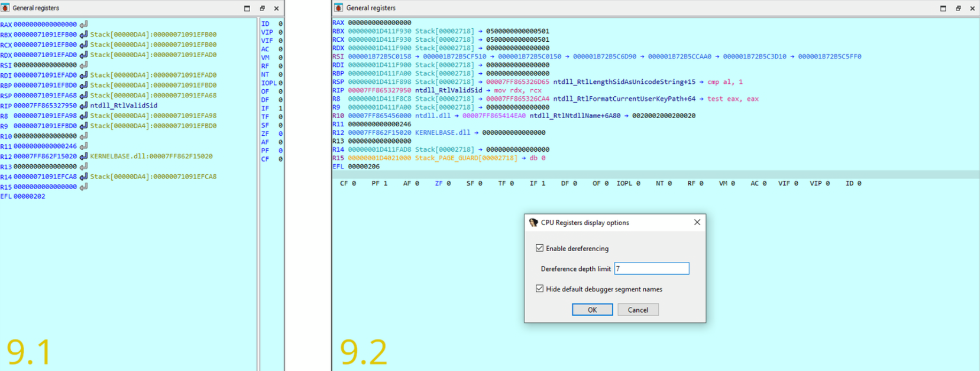The image size is (980, 371).
Task: Select the RSI value 000001B72B5C0158 in right window
Action: [x=380, y=57]
